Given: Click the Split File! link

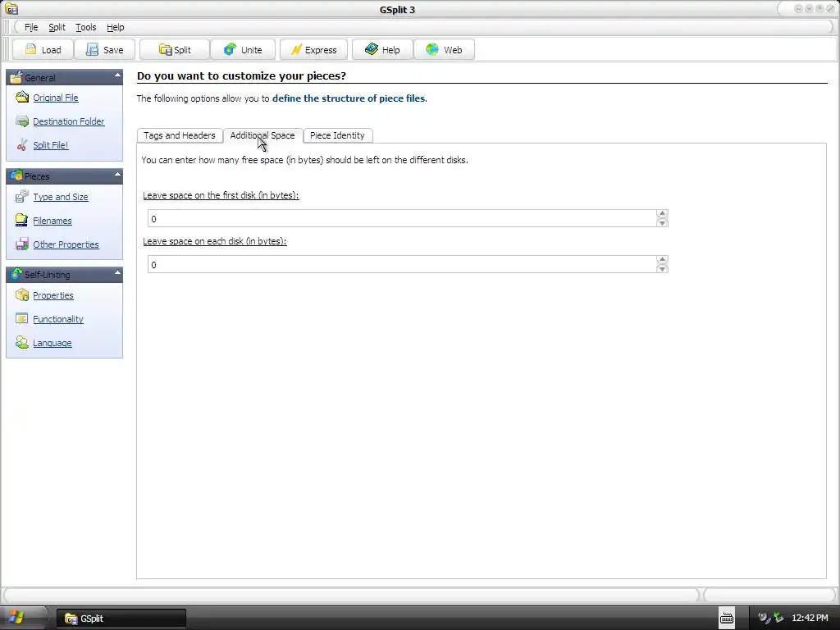Looking at the screenshot, I should (x=50, y=145).
